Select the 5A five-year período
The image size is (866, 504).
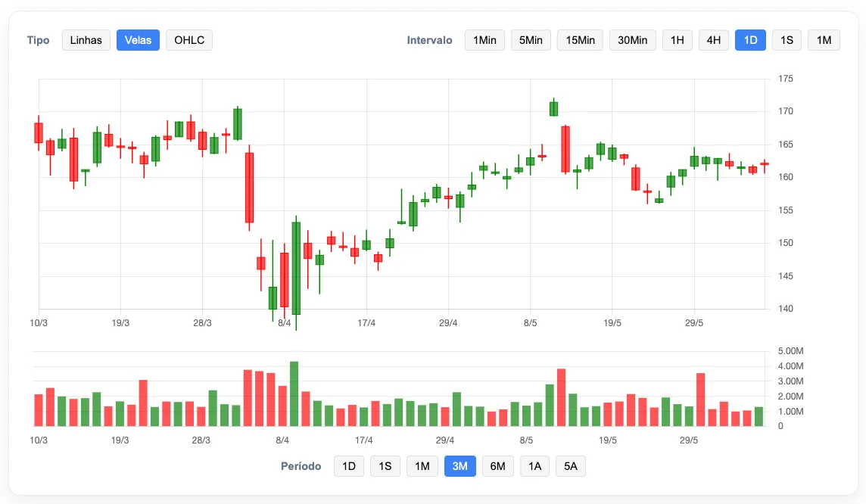[x=570, y=465]
